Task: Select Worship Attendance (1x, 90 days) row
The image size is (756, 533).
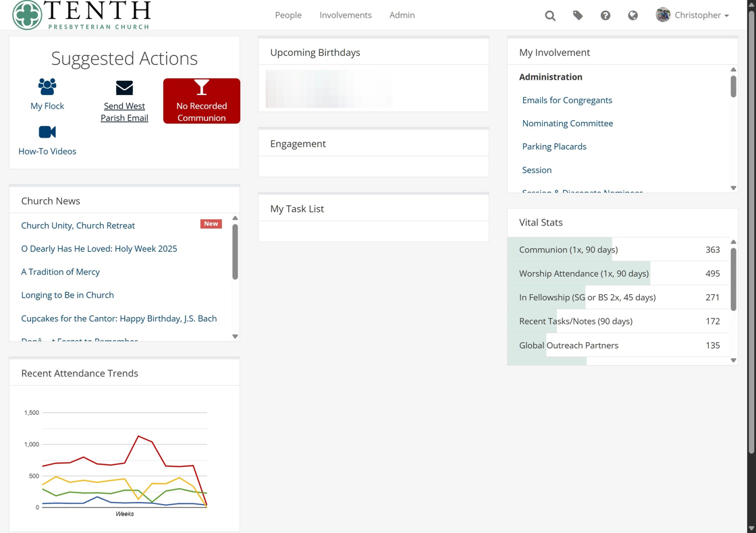Action: [x=618, y=273]
